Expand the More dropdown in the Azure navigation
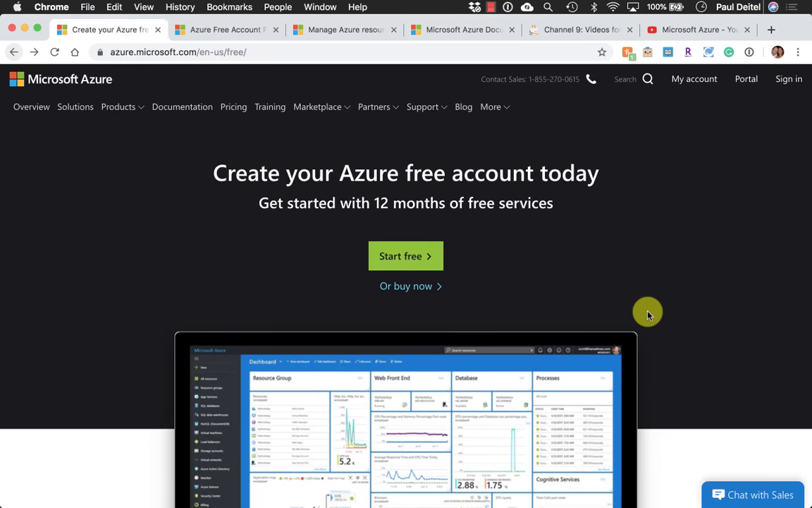 point(495,107)
